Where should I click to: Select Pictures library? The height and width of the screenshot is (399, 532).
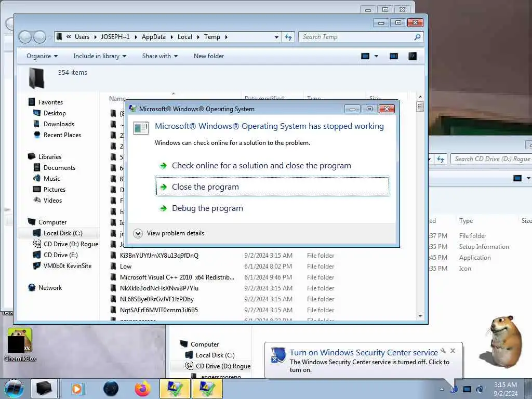[x=54, y=189]
